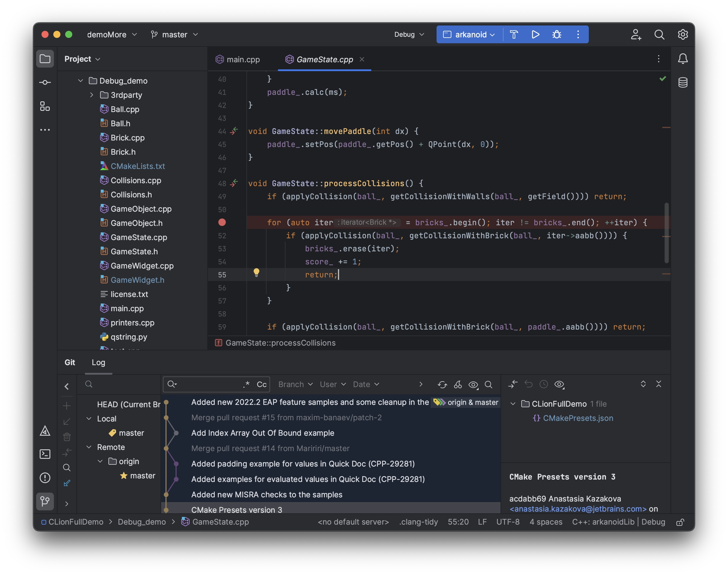Click the Run/Play button in toolbar
Image resolution: width=728 pixels, height=575 pixels.
(535, 34)
